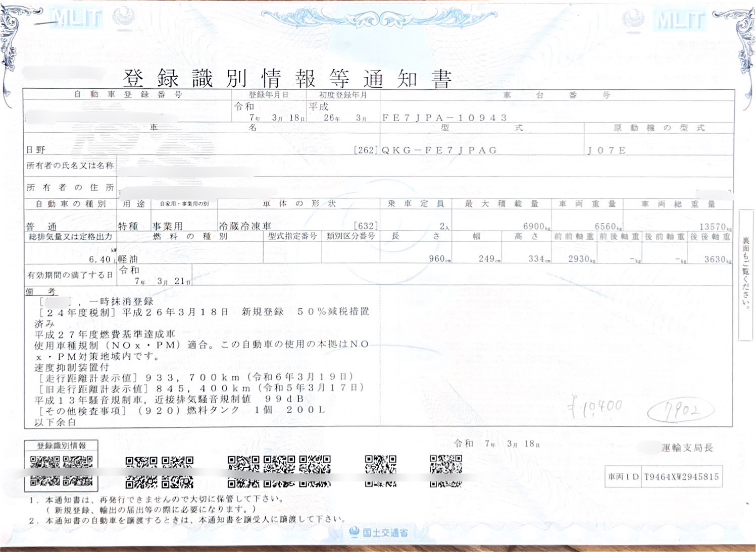Click the engine type J07E
This screenshot has width=756, height=552.
(607, 150)
